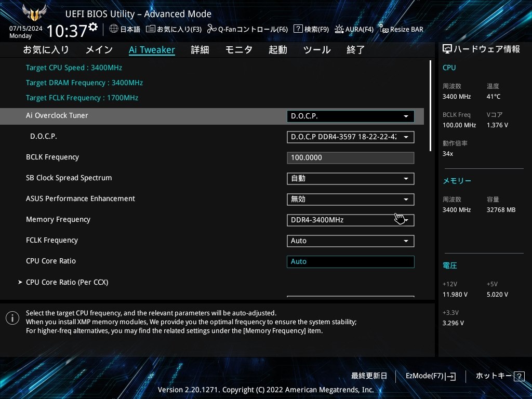Viewport: 532px width, 399px height.
Task: Click the hardware info monitor icon
Action: [447, 49]
